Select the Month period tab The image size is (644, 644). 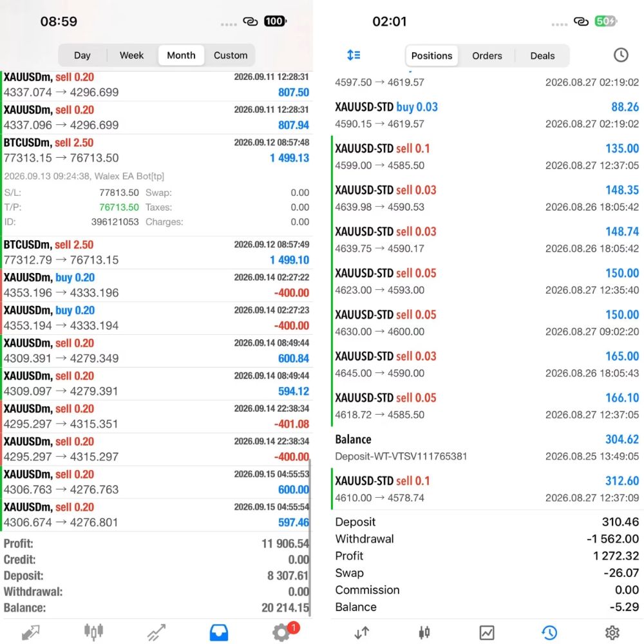click(181, 55)
